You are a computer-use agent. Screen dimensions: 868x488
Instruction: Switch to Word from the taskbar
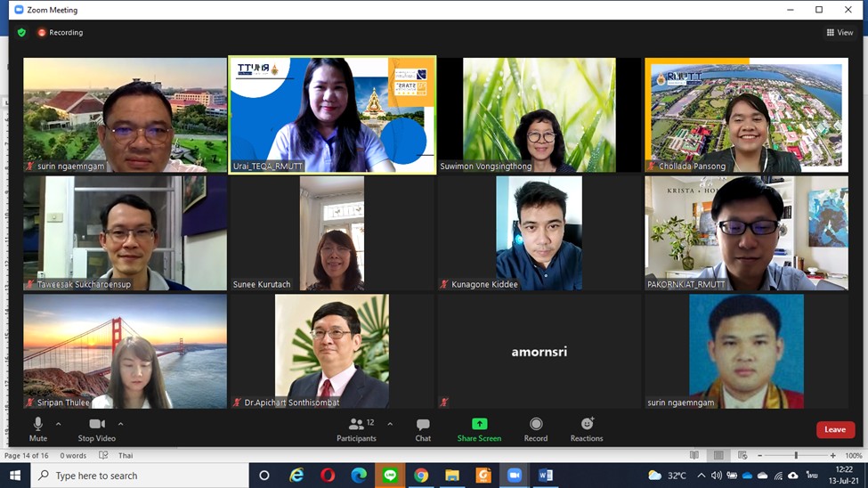(545, 476)
